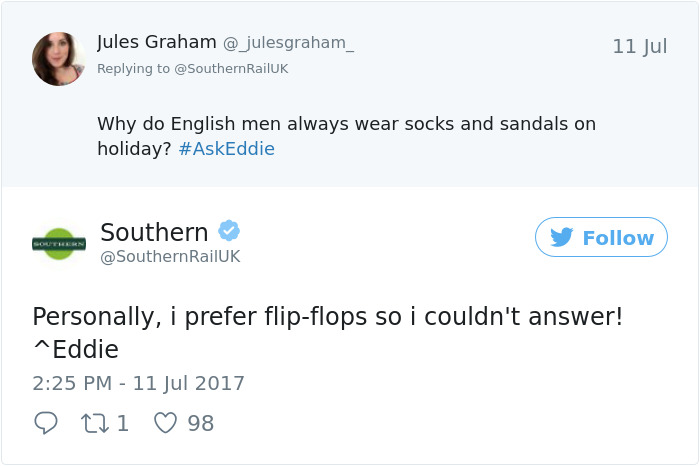
Task: Open the '2:25 PM - 11 Jul 2017' timestamp
Action: pyautogui.click(x=138, y=383)
